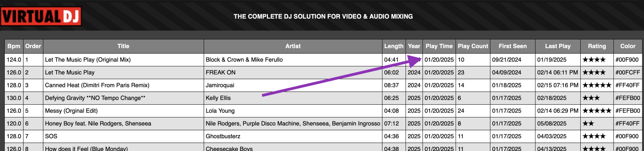Click the three-star rating for Defying Gravity
Viewport: 644px width, 151px height.
[591, 98]
